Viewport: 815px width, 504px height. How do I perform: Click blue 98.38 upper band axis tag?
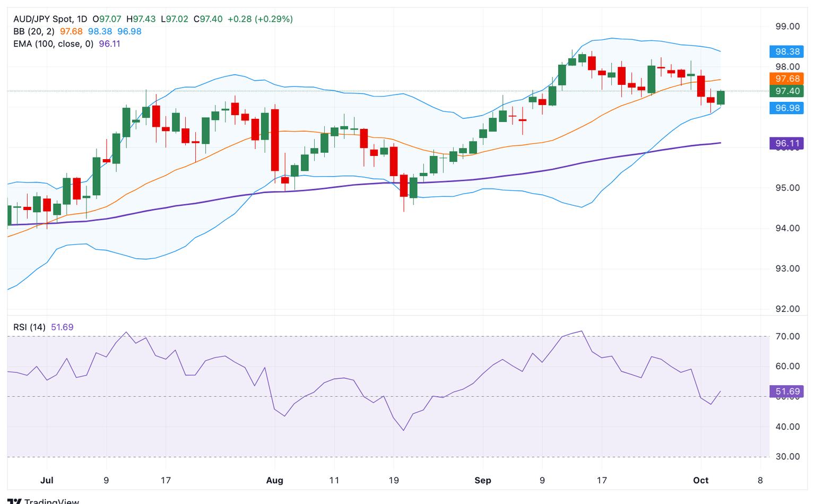[x=787, y=51]
